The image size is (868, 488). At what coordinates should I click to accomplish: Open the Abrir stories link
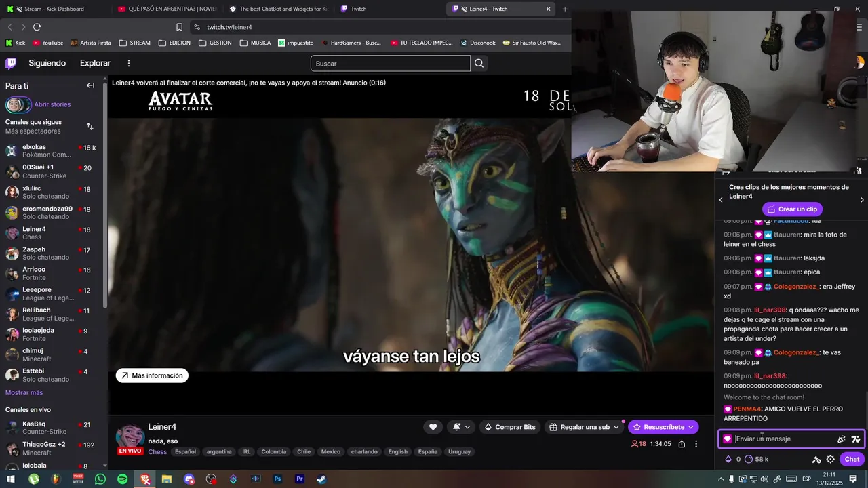pos(52,104)
